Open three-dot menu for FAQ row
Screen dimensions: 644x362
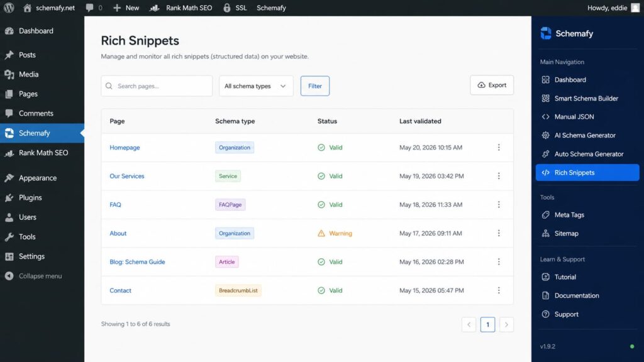tap(499, 204)
